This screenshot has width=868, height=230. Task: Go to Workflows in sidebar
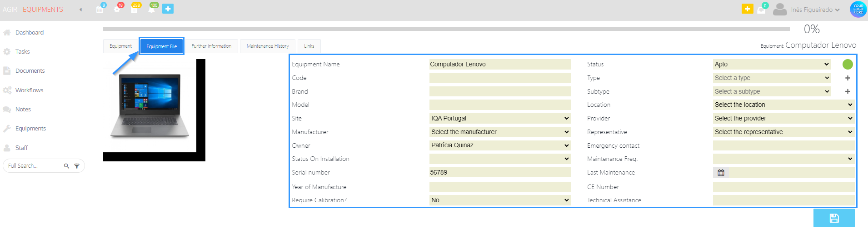(30, 90)
